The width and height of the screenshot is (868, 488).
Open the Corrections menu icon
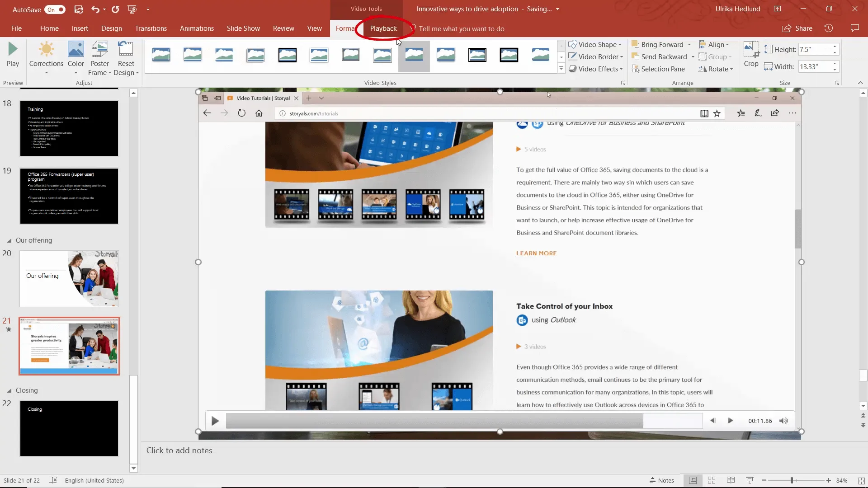tap(46, 49)
